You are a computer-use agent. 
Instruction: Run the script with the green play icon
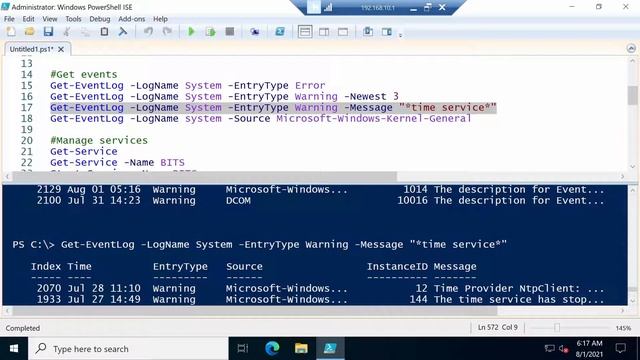coord(191,32)
